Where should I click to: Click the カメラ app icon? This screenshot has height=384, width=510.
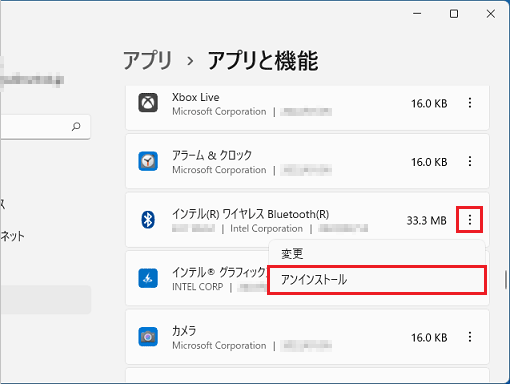[x=148, y=337]
